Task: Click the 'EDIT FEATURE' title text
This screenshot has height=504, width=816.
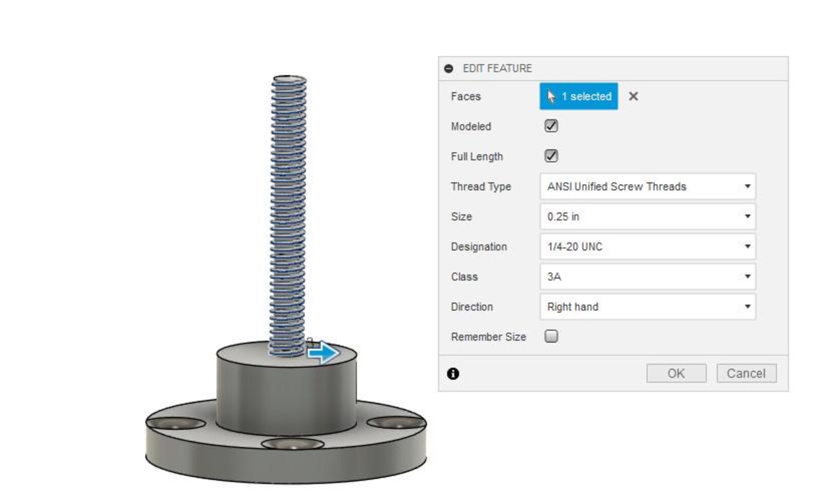Action: pyautogui.click(x=497, y=68)
